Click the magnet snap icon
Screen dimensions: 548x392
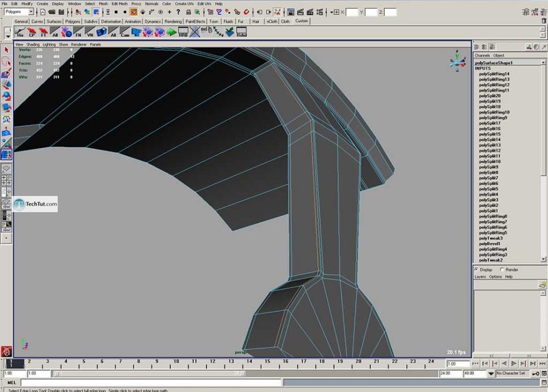point(246,12)
